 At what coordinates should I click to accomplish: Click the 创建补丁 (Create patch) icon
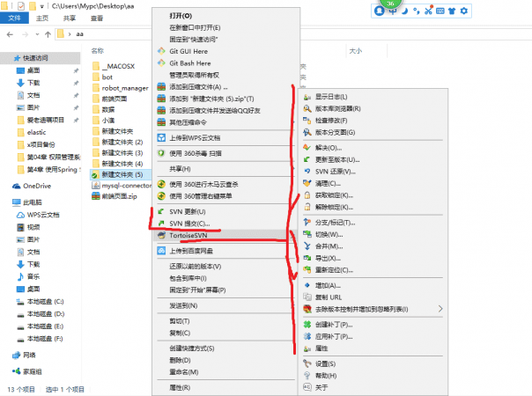coord(307,324)
